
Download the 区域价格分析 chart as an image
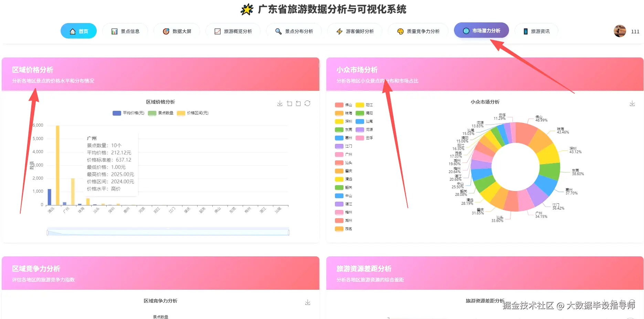tap(279, 103)
